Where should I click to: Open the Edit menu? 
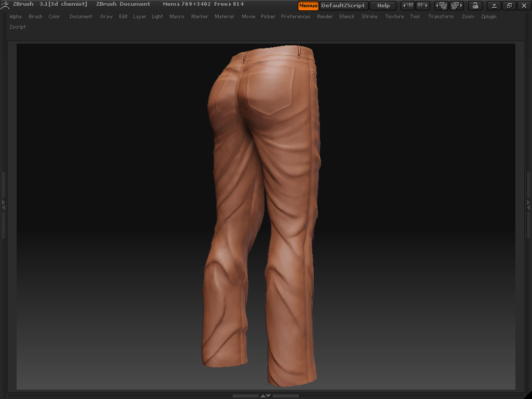coord(123,16)
